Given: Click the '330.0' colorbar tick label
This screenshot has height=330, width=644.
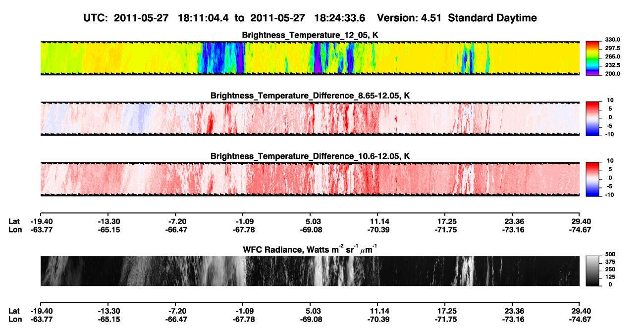Looking at the screenshot, I should tap(613, 40).
